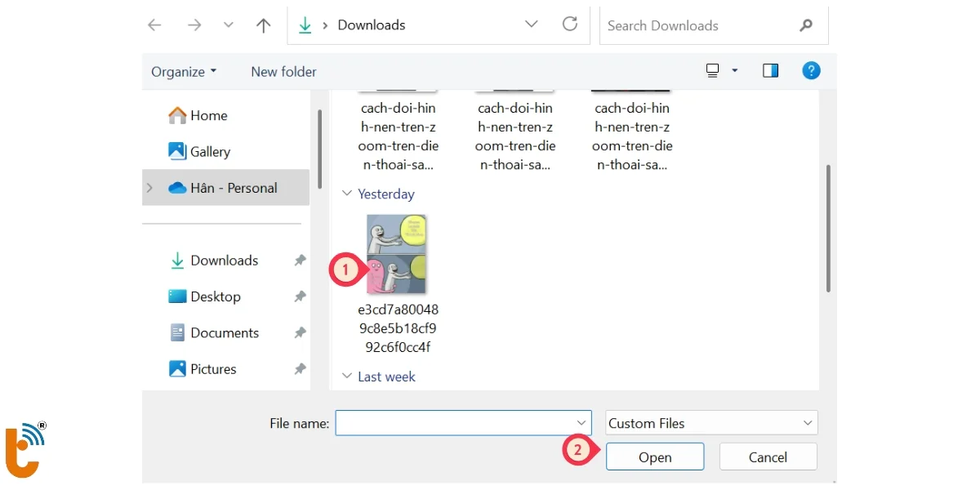Open the recent locations dropdown
The height and width of the screenshot is (490, 980).
(x=229, y=25)
